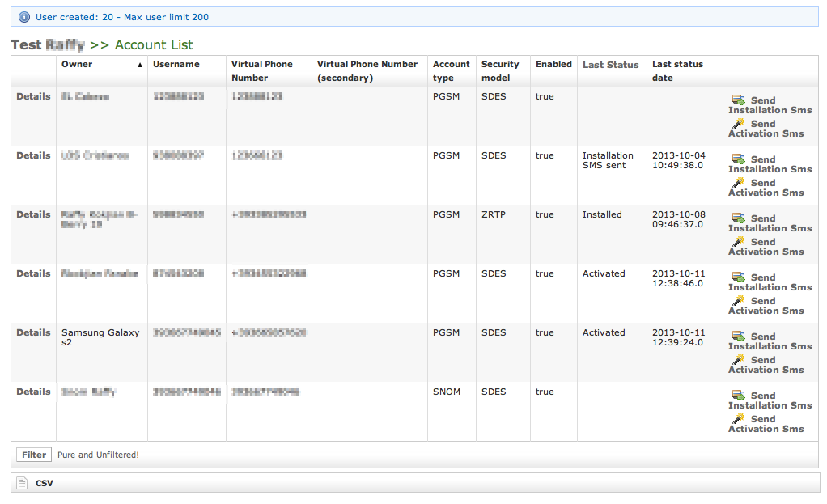
Task: Click the Security model column header
Action: 500,71
